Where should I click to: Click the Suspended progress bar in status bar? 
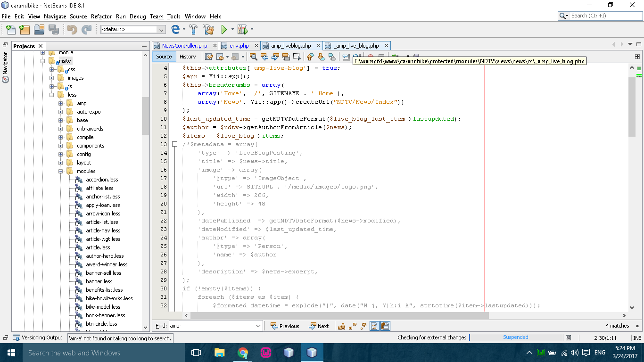click(x=516, y=337)
